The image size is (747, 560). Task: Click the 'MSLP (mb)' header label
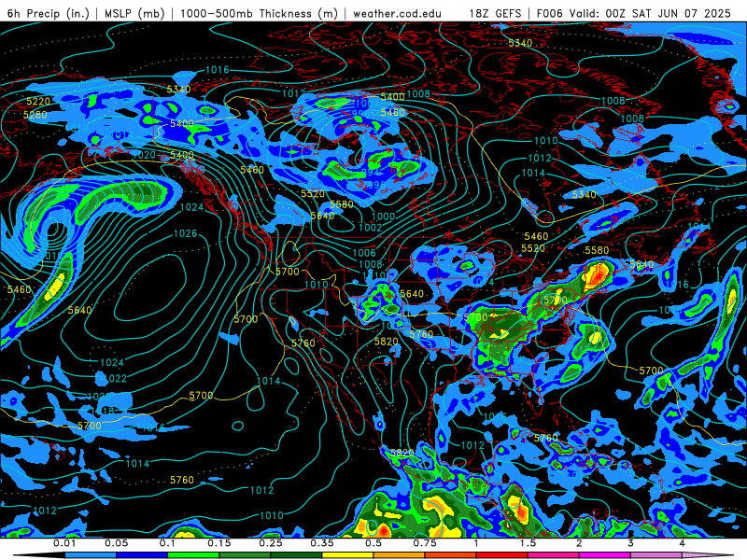click(x=134, y=13)
